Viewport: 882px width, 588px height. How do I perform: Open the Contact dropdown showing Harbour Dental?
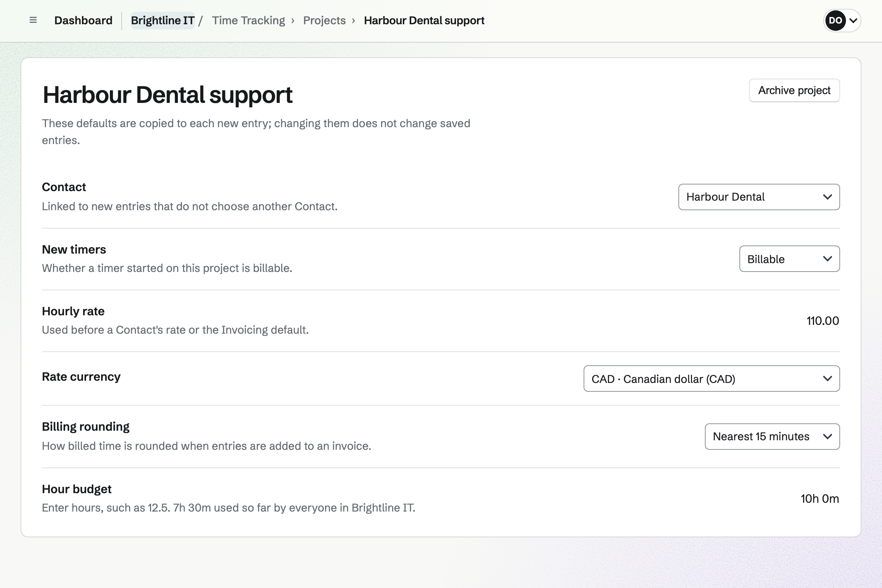click(x=759, y=197)
